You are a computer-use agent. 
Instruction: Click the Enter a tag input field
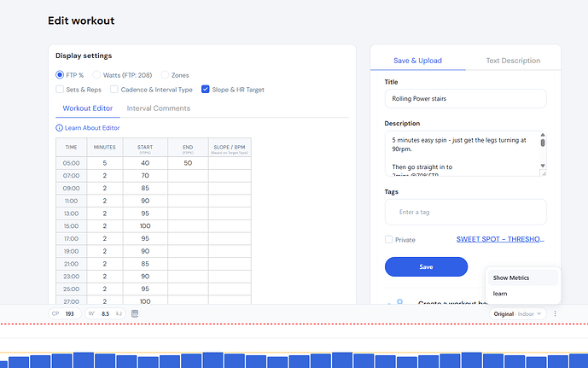(465, 212)
